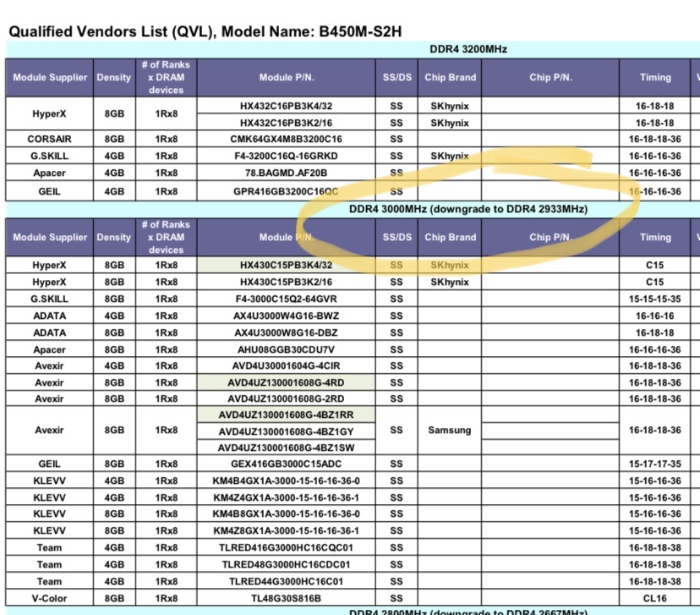Screen dimensions: 700x615
Task: Click SS/DS header in DDR4 3000MHz table
Action: [x=396, y=237]
